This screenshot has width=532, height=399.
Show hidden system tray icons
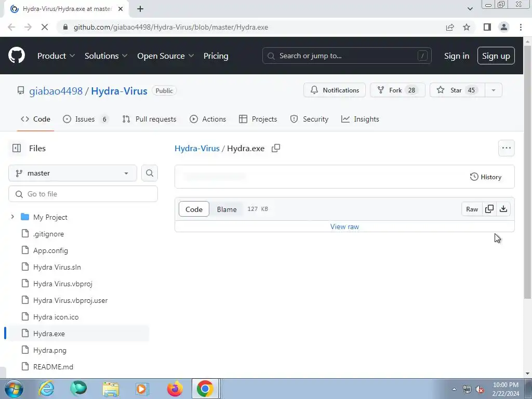pos(454,389)
